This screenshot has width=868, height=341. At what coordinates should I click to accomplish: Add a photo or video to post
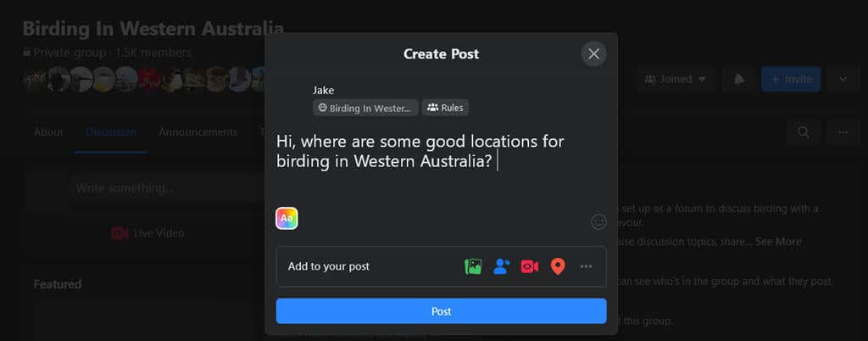[x=473, y=267]
